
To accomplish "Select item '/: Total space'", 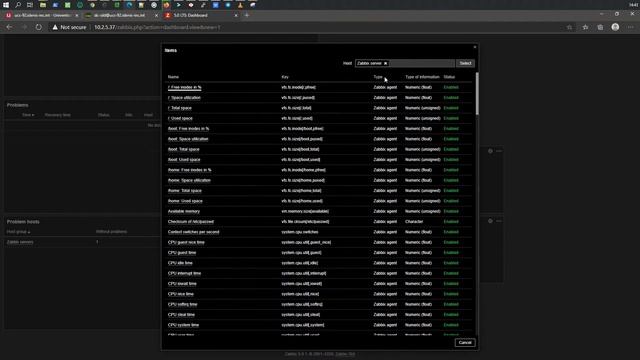I will [180, 108].
